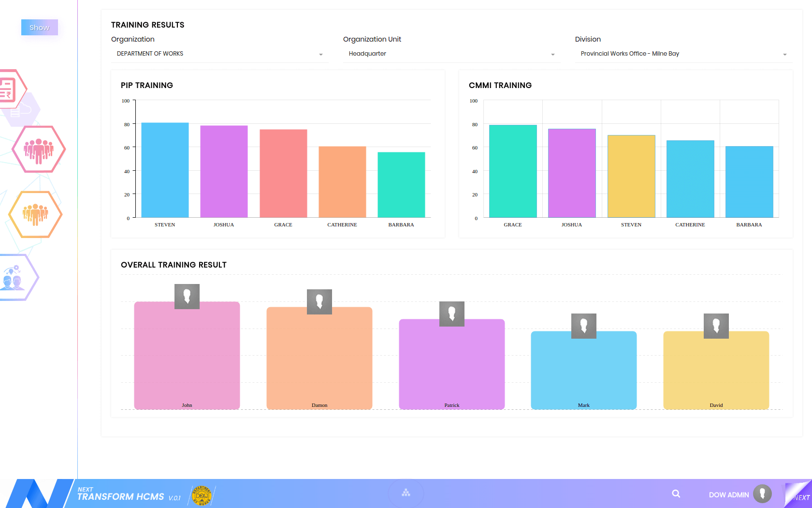Click David's avatar thumbnail

[x=716, y=326]
